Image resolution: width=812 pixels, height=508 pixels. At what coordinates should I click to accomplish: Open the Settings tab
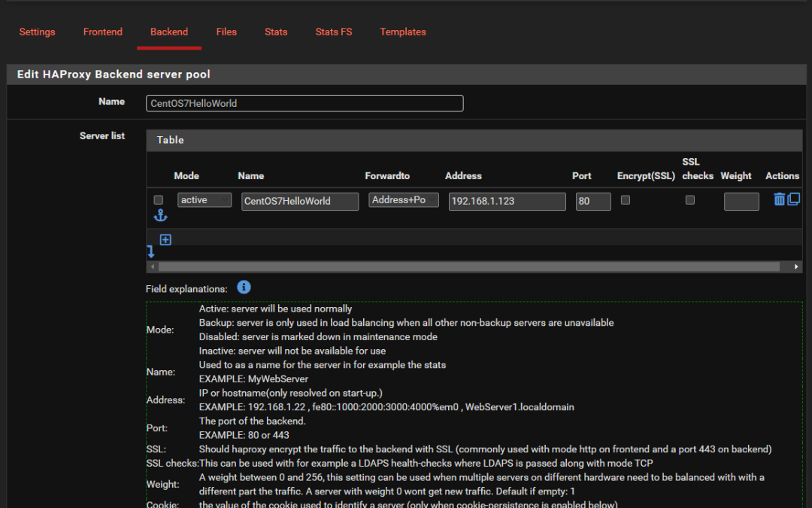point(38,32)
